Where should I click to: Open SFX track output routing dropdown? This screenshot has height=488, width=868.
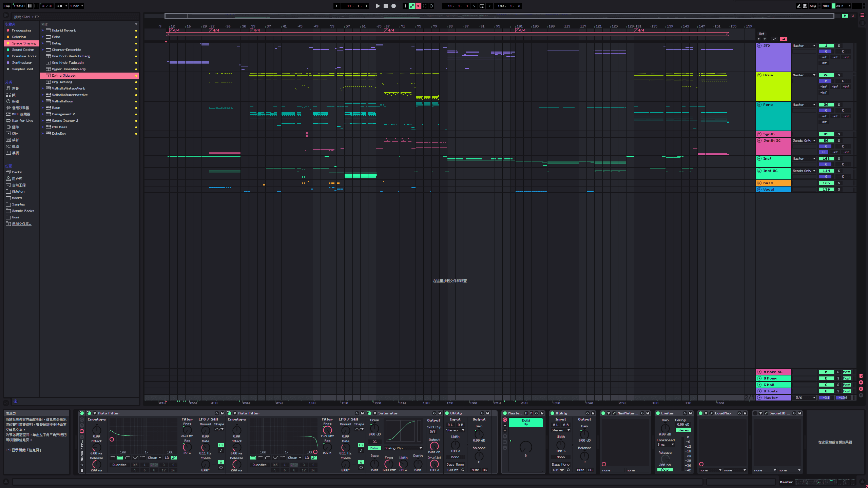coord(804,46)
